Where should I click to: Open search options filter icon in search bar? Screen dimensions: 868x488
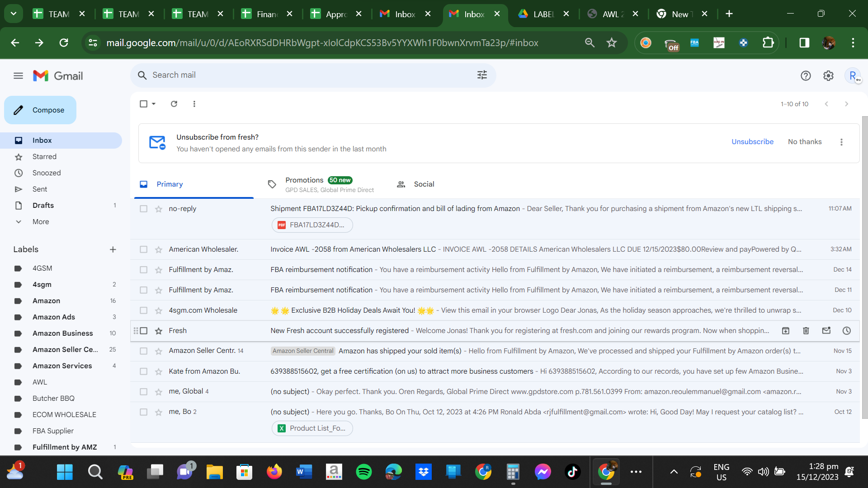coord(482,75)
